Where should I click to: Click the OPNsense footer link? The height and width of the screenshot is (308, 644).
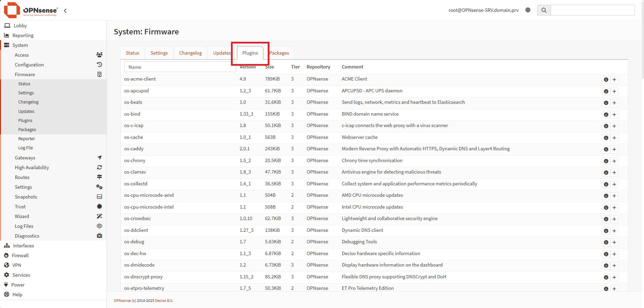(122, 301)
